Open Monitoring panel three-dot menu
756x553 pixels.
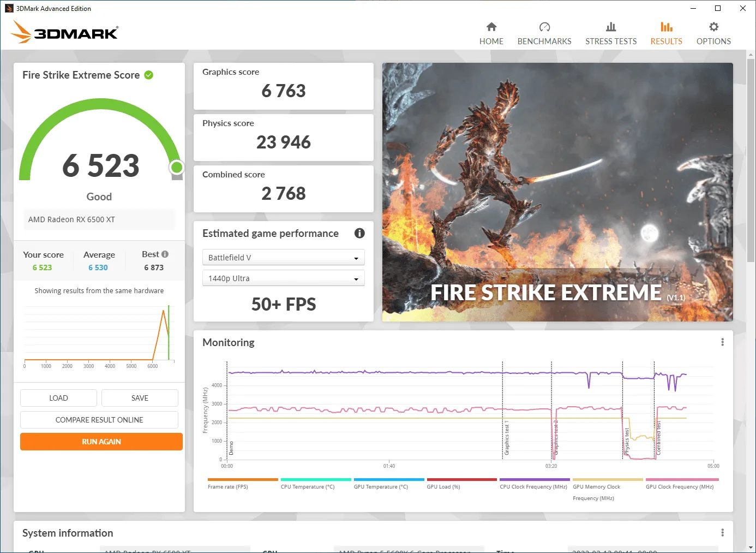pos(722,342)
